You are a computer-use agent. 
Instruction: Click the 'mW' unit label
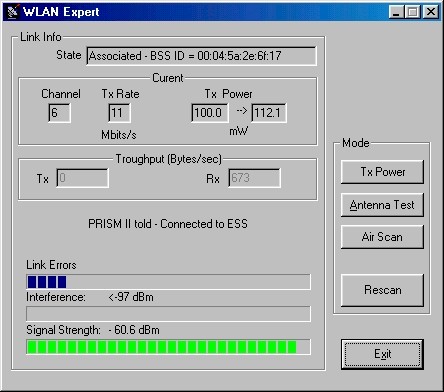coord(239,131)
